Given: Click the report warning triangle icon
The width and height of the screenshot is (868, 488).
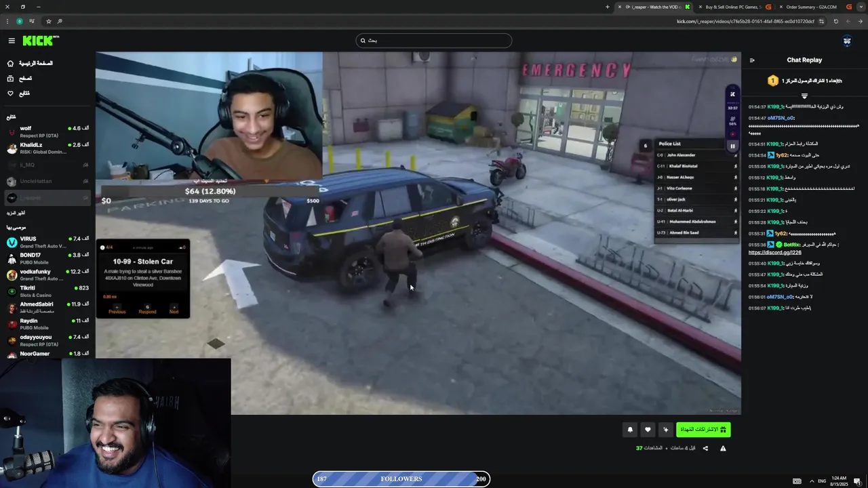Looking at the screenshot, I should (x=723, y=448).
